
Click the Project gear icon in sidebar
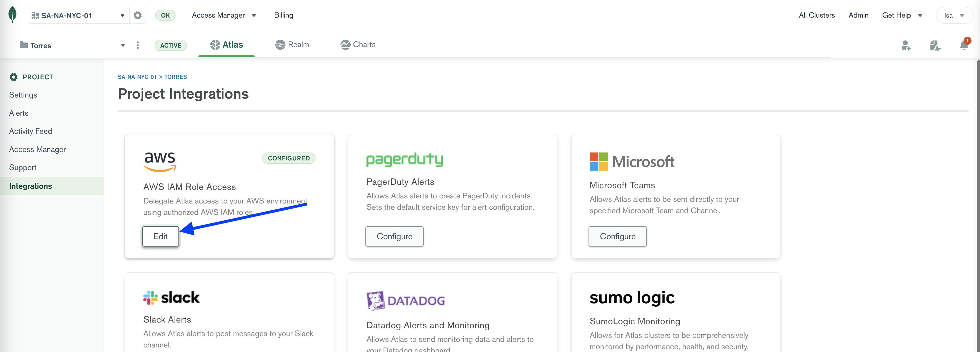point(14,77)
